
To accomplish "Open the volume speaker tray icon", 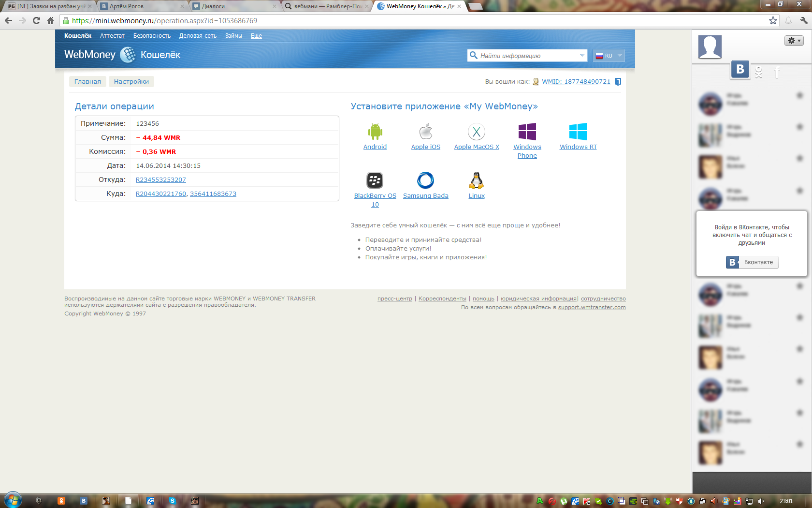I will click(x=761, y=501).
